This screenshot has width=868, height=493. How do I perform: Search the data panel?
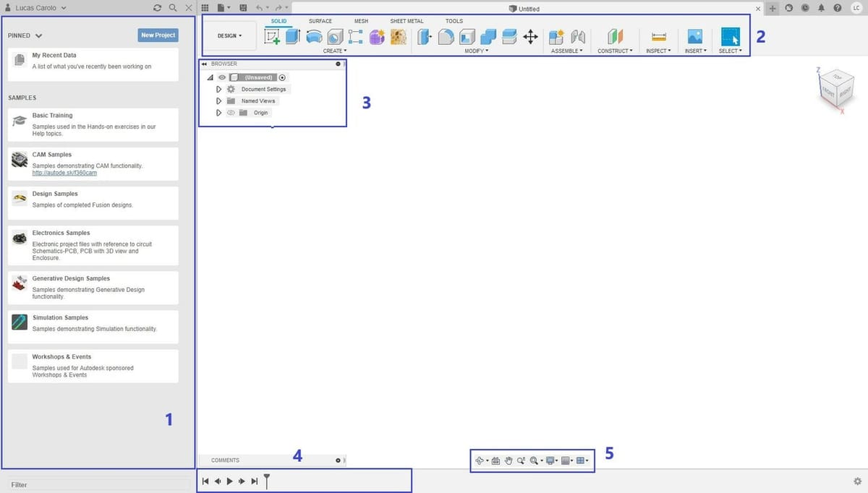[x=173, y=8]
